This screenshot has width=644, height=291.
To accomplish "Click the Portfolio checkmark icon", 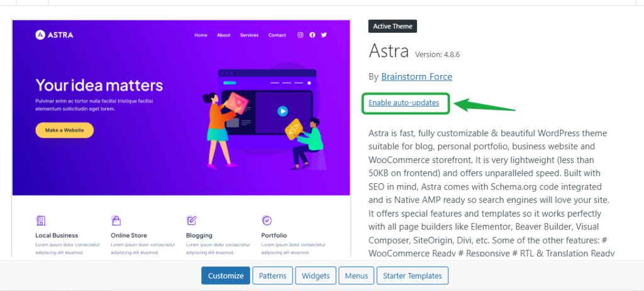I will click(267, 220).
